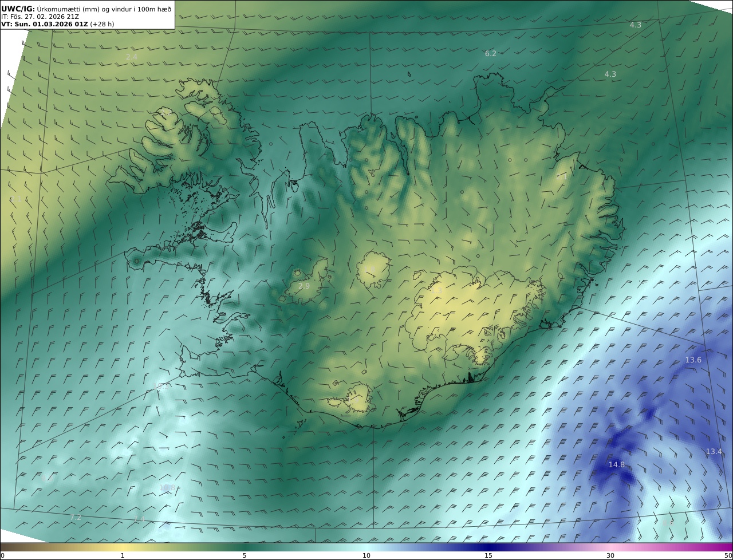Viewport: 733px width, 560px height.
Task: Click the 10.8 value southwest of Iceland
Action: click(x=167, y=488)
